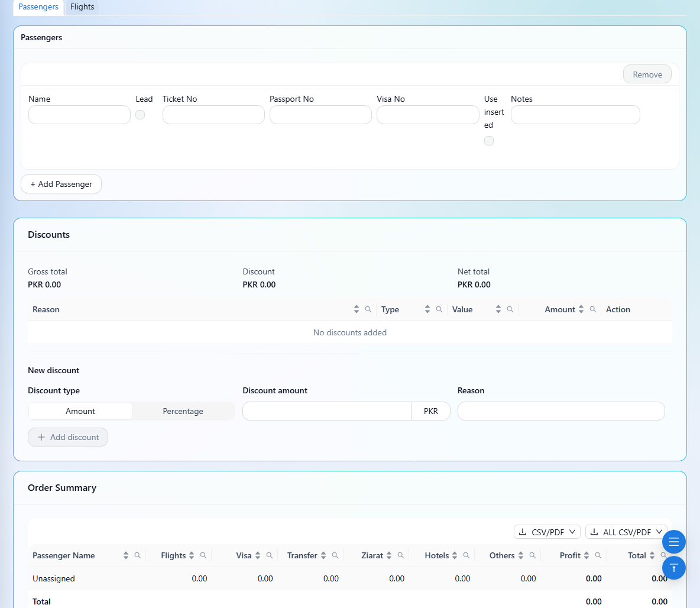Open the ALL CSV/PDF export dropdown

(x=626, y=532)
